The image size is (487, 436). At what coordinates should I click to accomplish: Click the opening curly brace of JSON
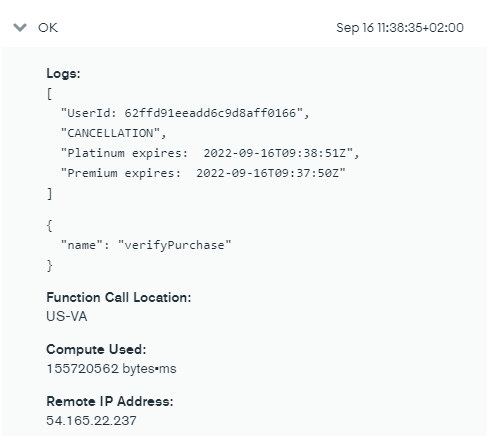coord(49,226)
